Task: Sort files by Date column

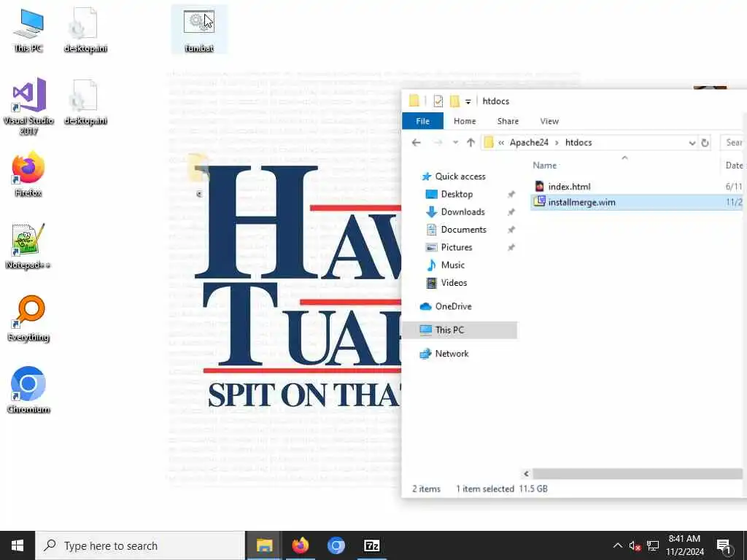Action: 734,166
